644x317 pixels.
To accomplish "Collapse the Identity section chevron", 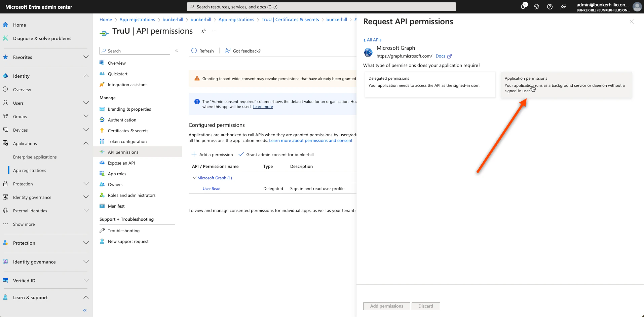I will [x=86, y=76].
